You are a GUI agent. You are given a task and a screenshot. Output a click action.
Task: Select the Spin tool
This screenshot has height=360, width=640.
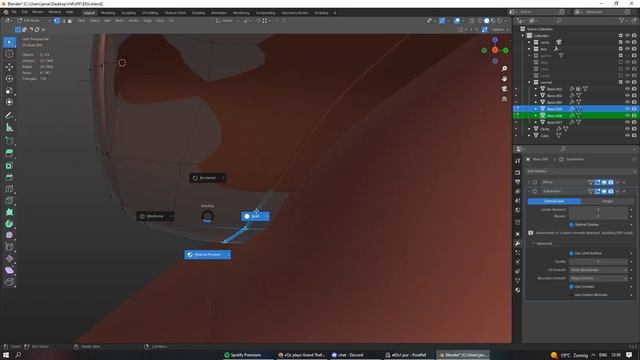(9, 224)
